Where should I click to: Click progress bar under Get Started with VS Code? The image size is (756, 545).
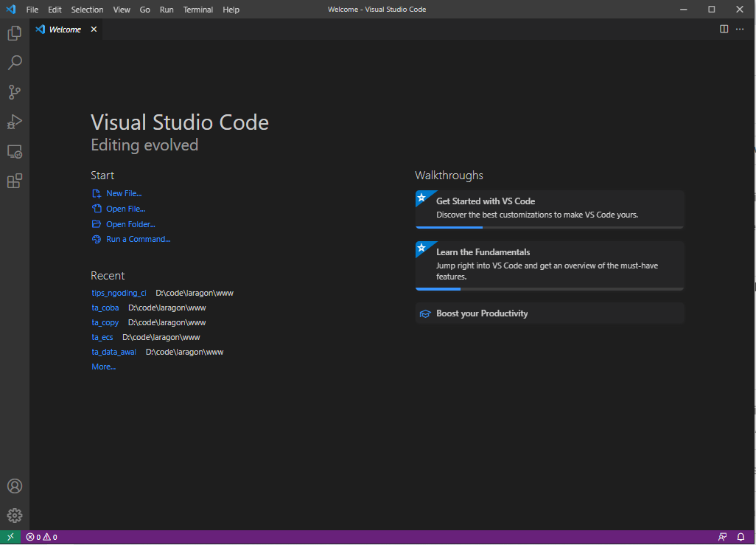(550, 227)
